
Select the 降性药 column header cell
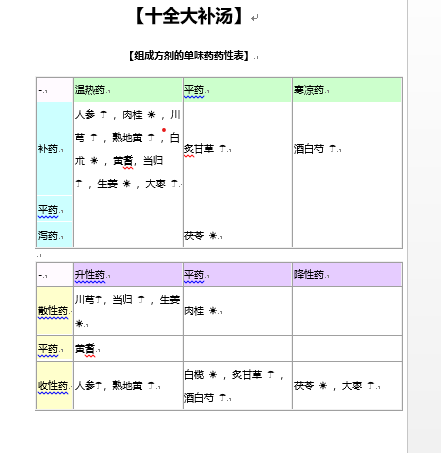click(347, 275)
